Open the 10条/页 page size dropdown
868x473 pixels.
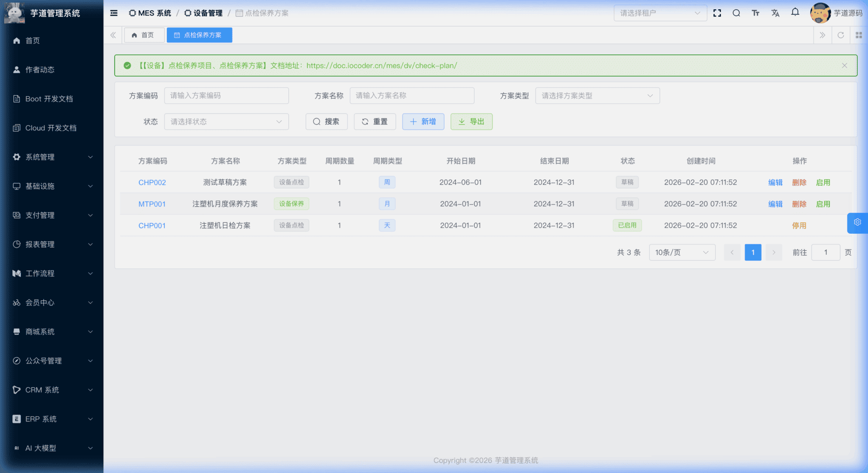681,252
